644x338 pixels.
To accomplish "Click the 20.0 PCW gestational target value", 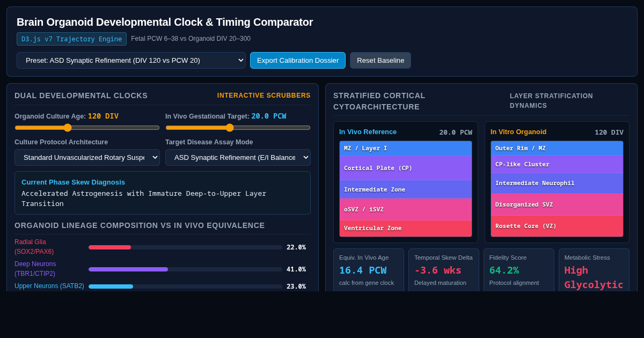I will [269, 116].
